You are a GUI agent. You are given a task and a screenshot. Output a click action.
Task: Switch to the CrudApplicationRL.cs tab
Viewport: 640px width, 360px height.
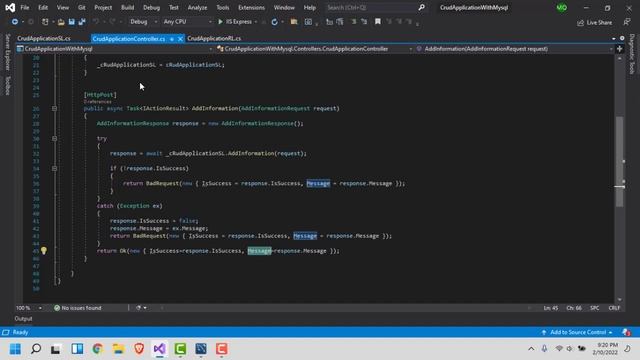point(214,38)
